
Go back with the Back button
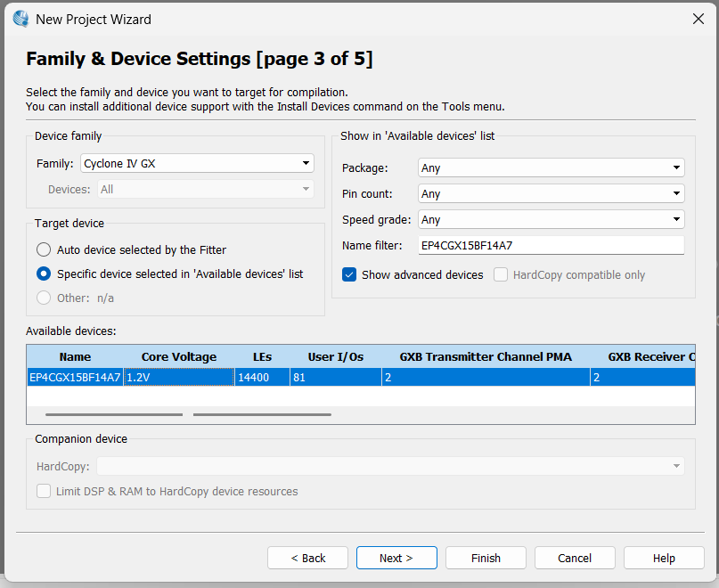click(x=307, y=558)
